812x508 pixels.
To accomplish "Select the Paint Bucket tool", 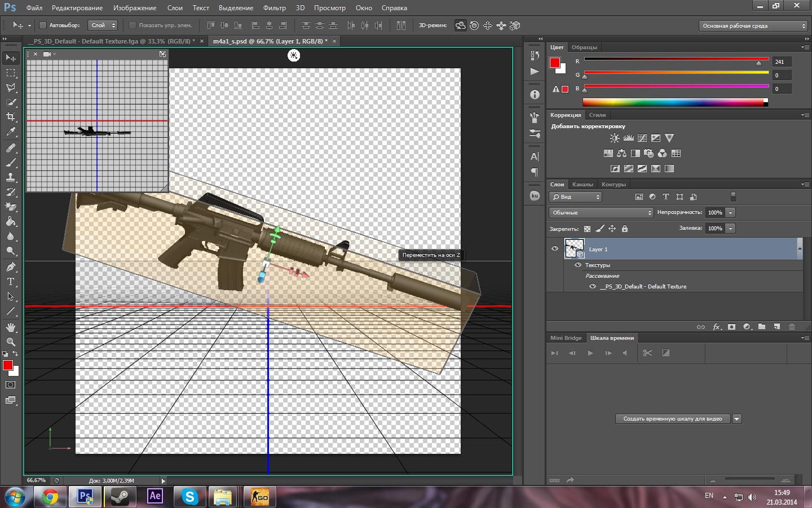I will [x=11, y=221].
